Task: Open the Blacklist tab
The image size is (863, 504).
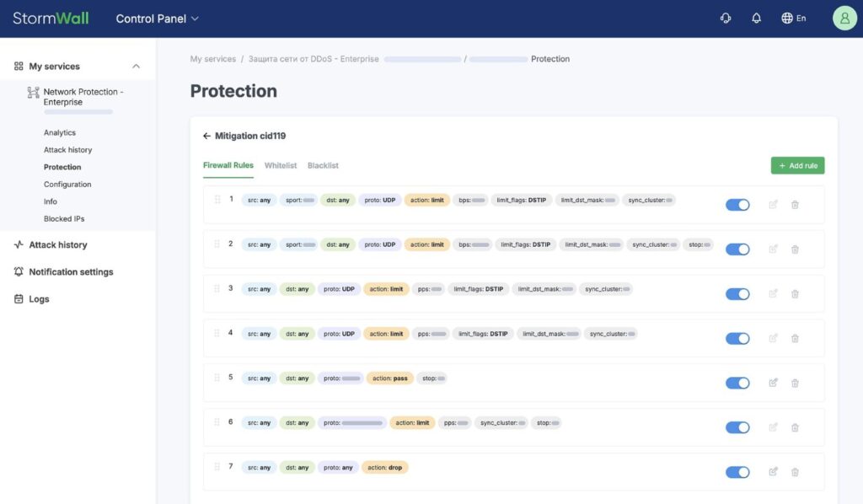Action: 323,165
